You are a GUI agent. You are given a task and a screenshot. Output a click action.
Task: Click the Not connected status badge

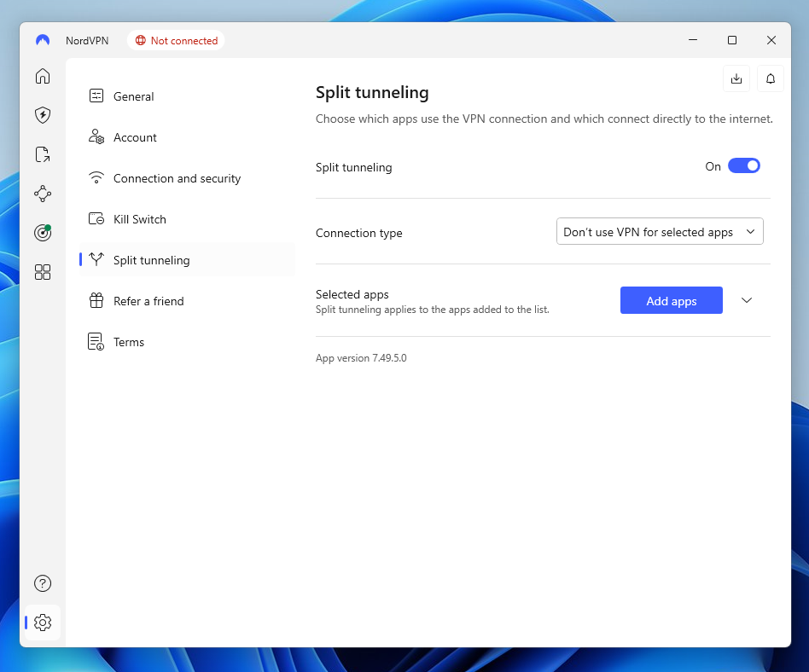click(x=176, y=40)
